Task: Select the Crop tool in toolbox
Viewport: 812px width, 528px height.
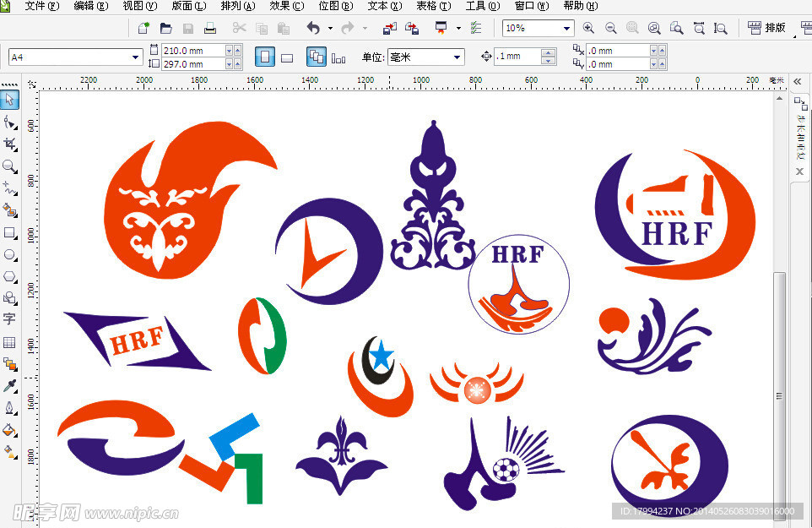Action: (10, 144)
